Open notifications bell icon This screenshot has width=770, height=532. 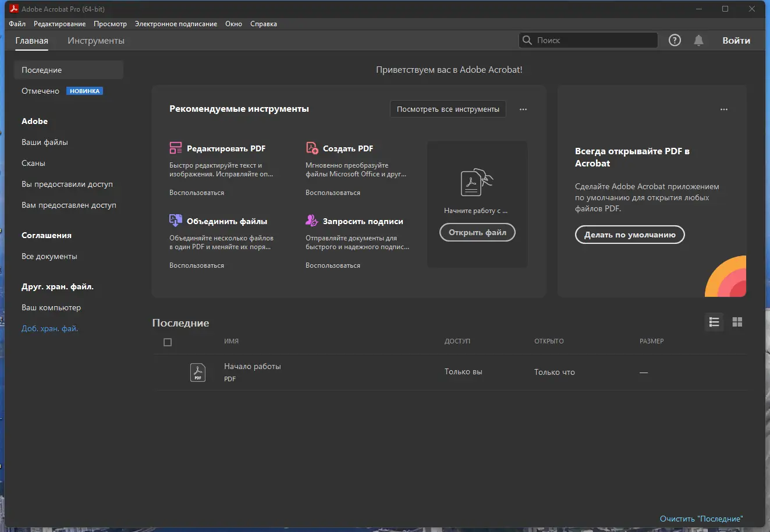(698, 40)
